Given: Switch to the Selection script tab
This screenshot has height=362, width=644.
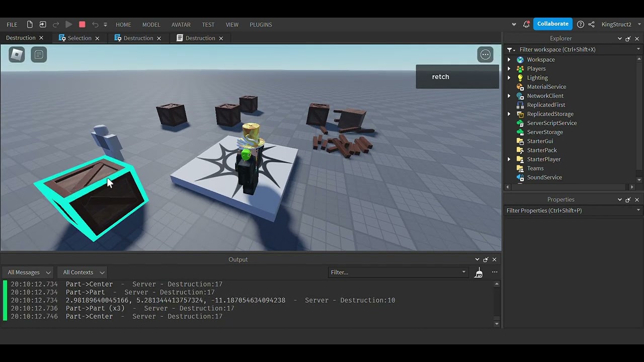Looking at the screenshot, I should coord(79,38).
